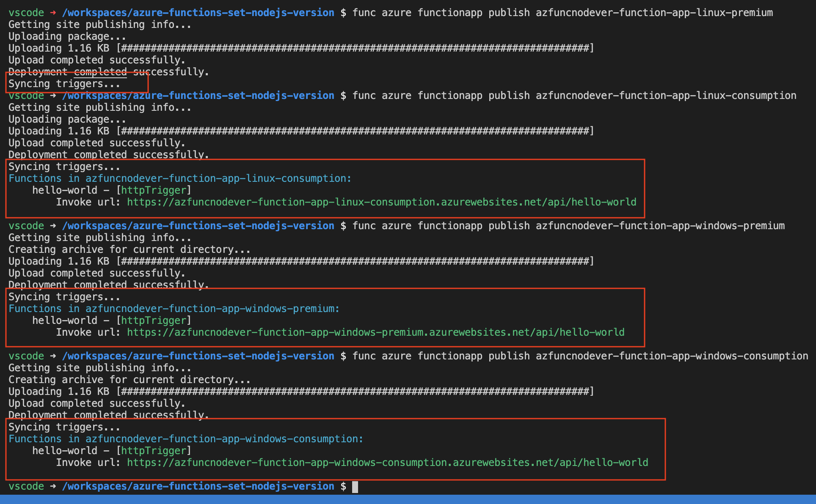Select the first workspace path link
816x504 pixels.
197,12
